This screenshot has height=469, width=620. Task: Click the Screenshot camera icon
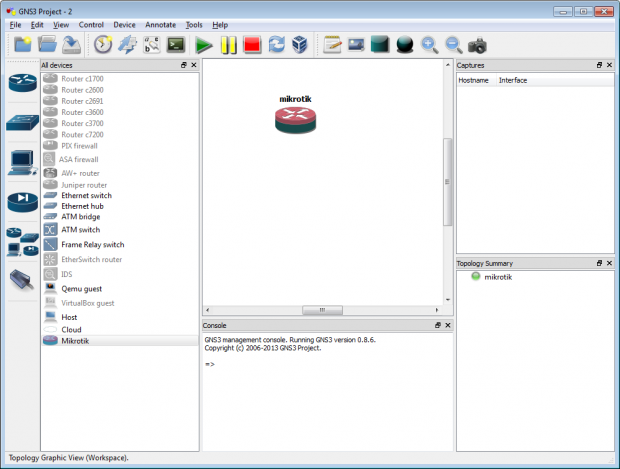tap(477, 45)
